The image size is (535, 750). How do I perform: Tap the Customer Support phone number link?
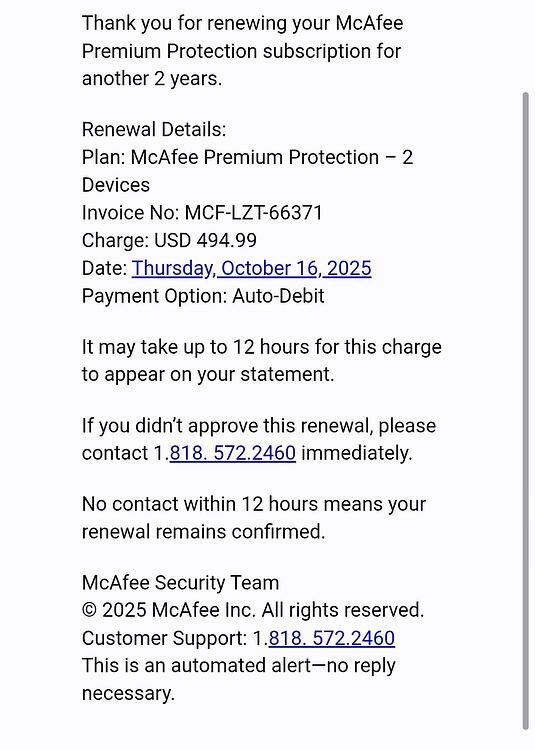point(332,638)
